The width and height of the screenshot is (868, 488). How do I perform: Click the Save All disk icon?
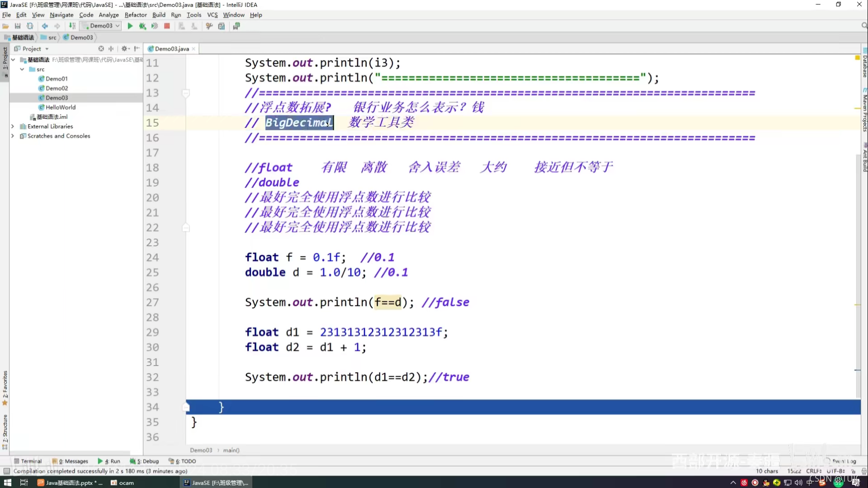click(x=18, y=26)
